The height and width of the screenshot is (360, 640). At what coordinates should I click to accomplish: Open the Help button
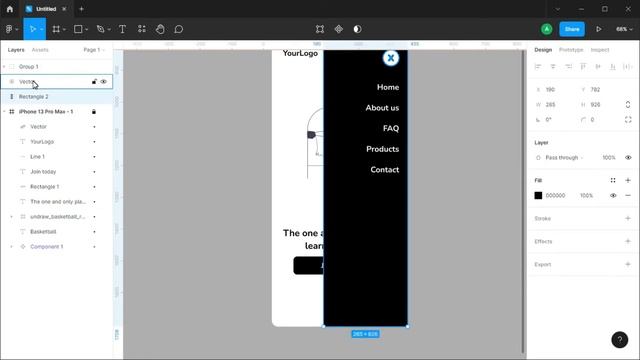click(x=620, y=340)
